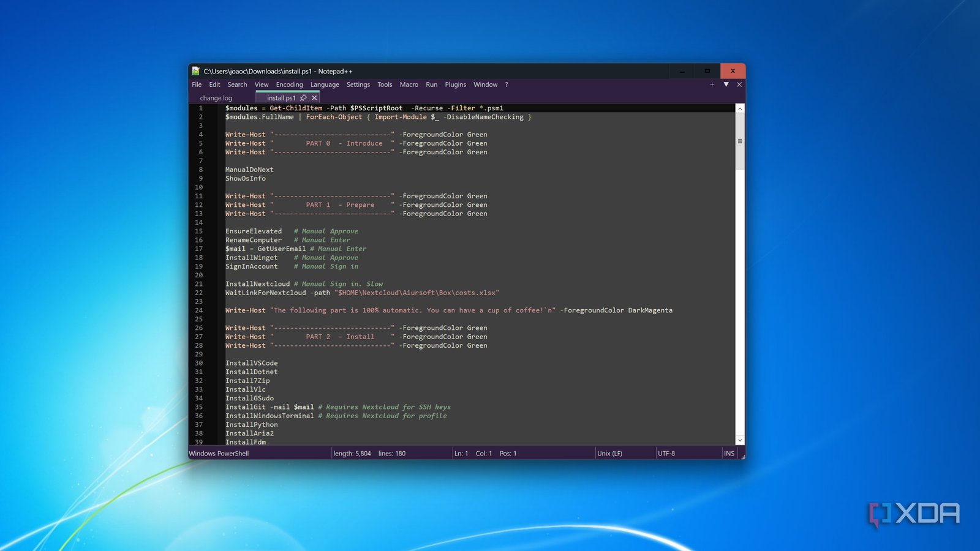Click the Notepad++ app icon in title bar
This screenshot has height=551, width=980.
196,71
